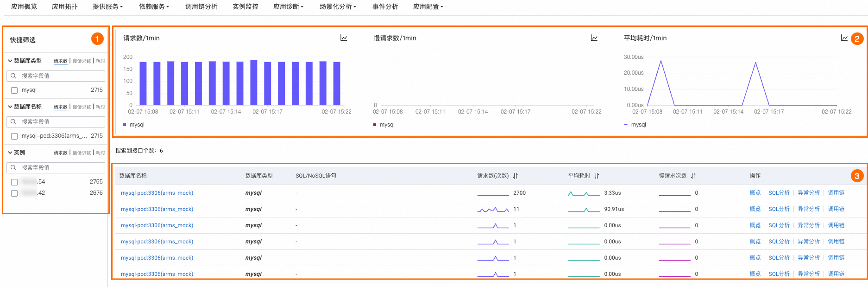Select 慢请求数 sort in 数据库名称 section
The image size is (868, 287).
(x=82, y=107)
